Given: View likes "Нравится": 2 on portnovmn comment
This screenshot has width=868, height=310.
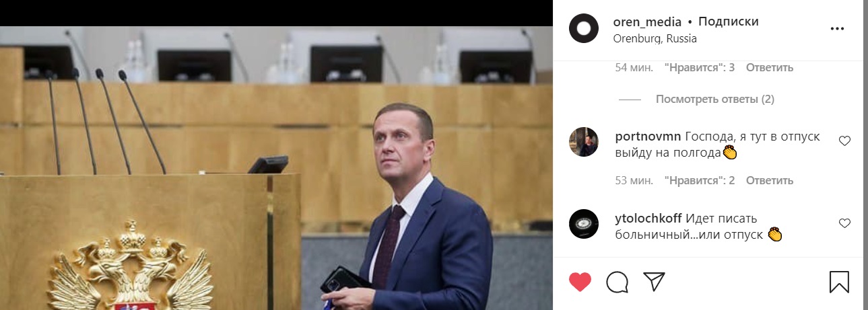Looking at the screenshot, I should 699,180.
